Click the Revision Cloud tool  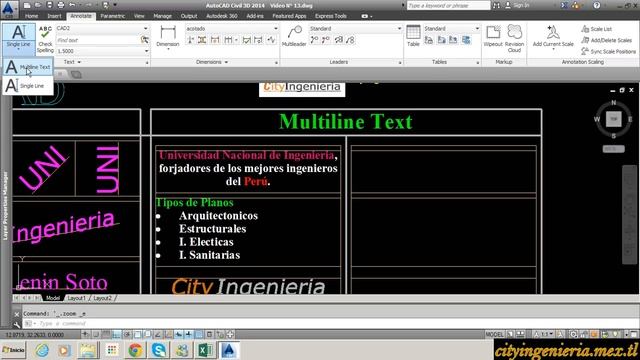pyautogui.click(x=514, y=38)
